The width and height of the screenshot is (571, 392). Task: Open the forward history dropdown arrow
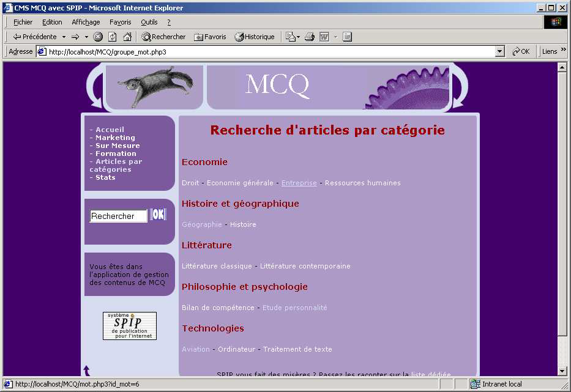pos(86,37)
